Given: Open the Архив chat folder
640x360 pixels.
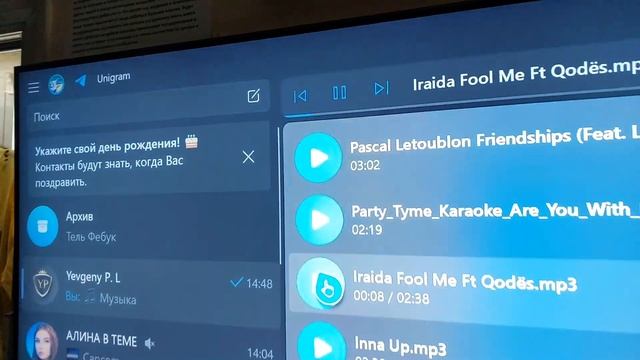Looking at the screenshot, I should (150, 226).
